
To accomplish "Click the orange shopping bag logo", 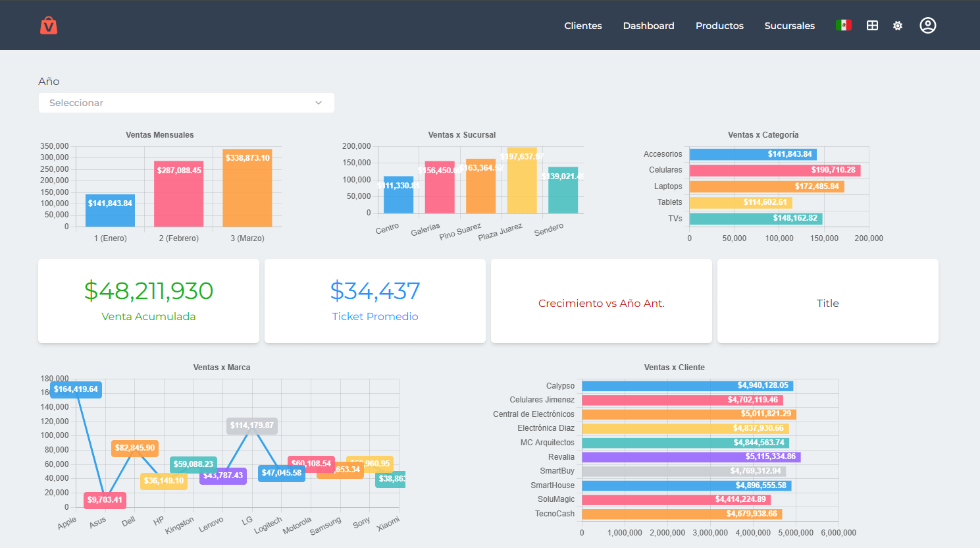I will click(x=49, y=26).
